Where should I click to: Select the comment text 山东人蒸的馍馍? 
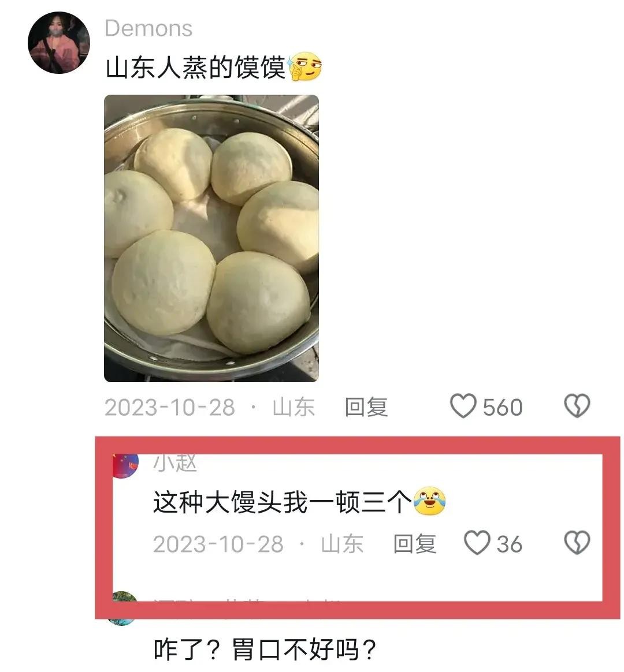point(195,68)
